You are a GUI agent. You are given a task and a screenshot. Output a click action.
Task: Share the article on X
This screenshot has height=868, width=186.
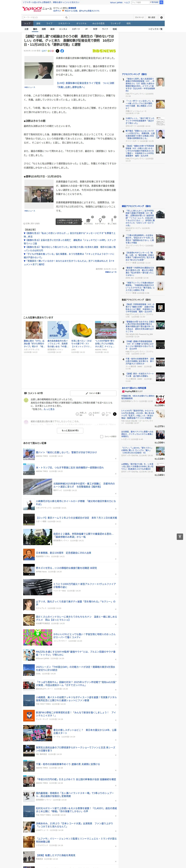coord(57,51)
